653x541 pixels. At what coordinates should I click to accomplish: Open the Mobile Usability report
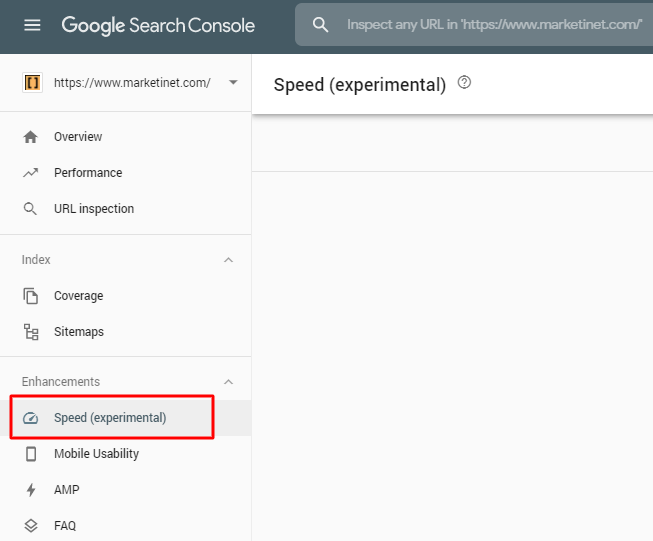pyautogui.click(x=96, y=454)
